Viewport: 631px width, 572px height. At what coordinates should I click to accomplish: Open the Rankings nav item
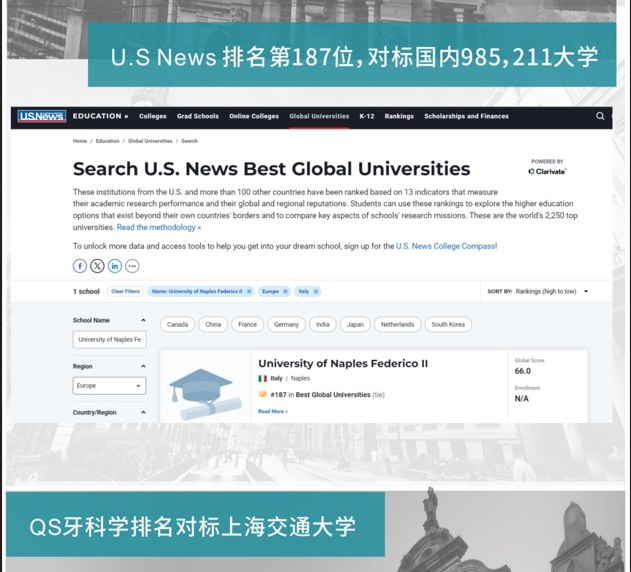(399, 116)
